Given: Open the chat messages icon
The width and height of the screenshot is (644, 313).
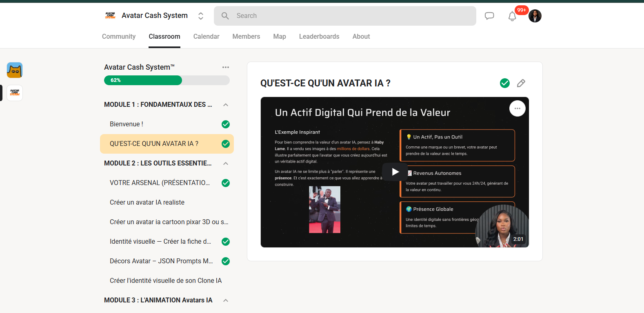Looking at the screenshot, I should [x=489, y=16].
